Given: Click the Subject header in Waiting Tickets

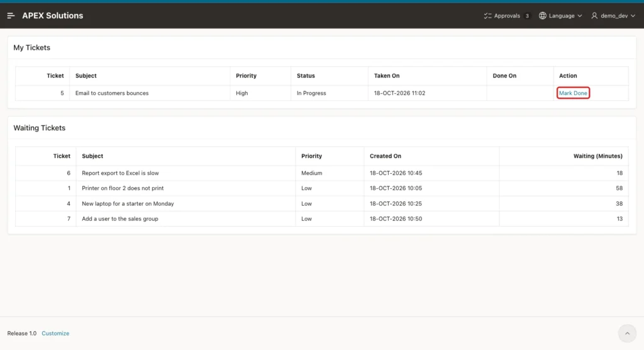Looking at the screenshot, I should point(92,156).
